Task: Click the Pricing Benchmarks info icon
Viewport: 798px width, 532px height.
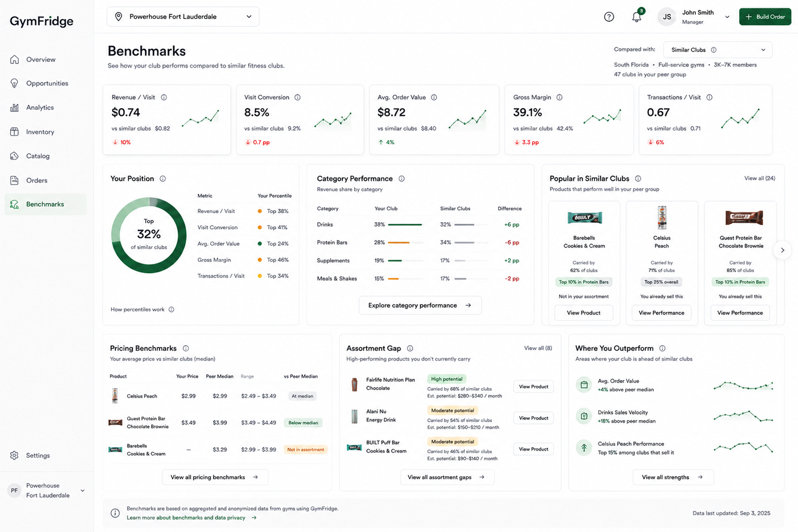Action: [x=186, y=348]
